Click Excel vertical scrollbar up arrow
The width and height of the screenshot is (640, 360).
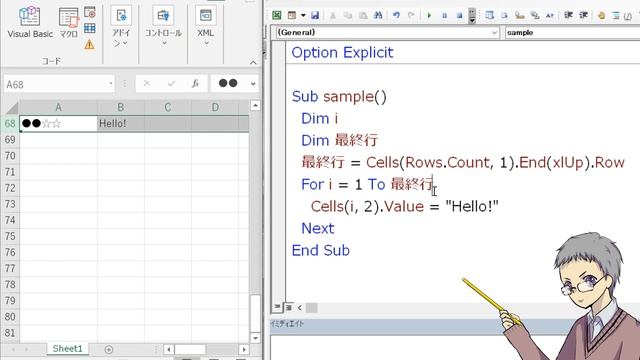[255, 106]
